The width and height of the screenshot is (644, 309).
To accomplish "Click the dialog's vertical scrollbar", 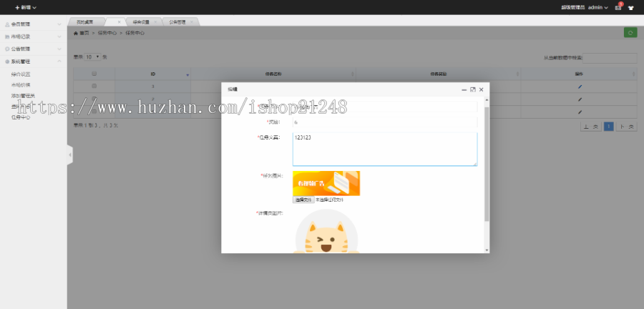I will (x=487, y=165).
